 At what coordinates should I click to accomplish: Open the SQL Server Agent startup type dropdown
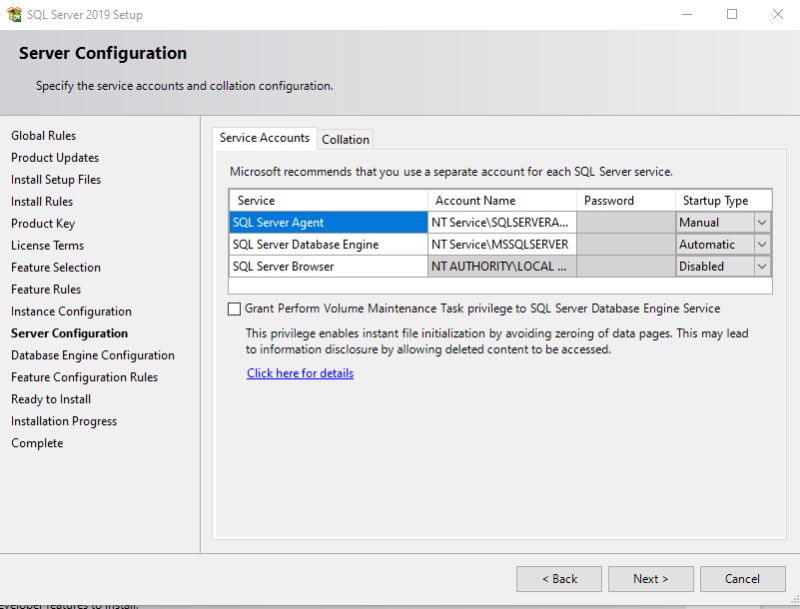[x=764, y=222]
